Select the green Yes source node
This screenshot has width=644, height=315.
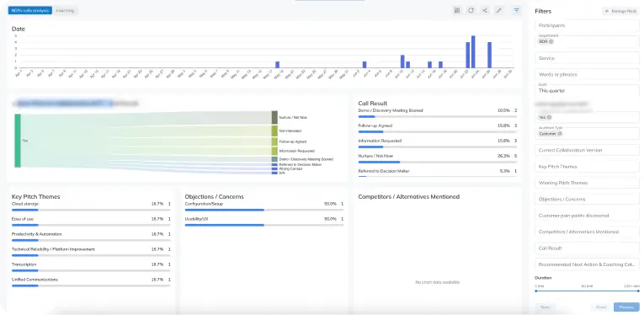point(18,141)
